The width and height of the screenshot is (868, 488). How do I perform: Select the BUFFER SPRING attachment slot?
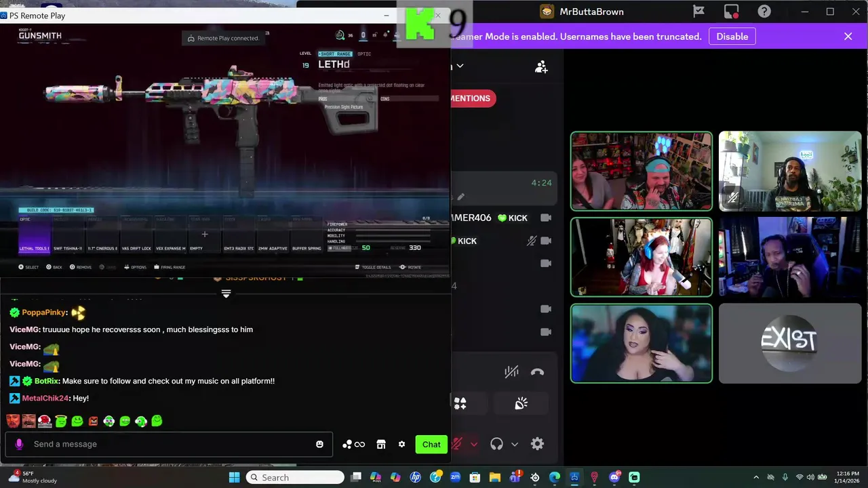pyautogui.click(x=307, y=235)
